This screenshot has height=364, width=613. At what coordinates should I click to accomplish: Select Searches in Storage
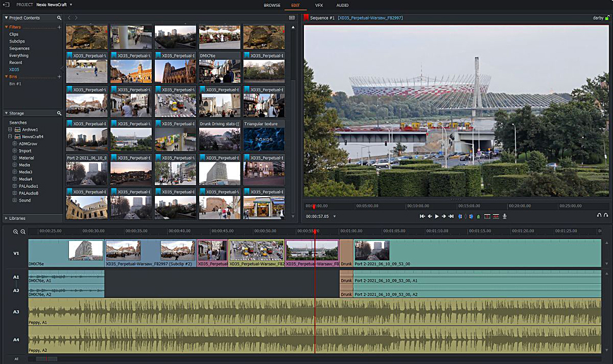pos(18,123)
